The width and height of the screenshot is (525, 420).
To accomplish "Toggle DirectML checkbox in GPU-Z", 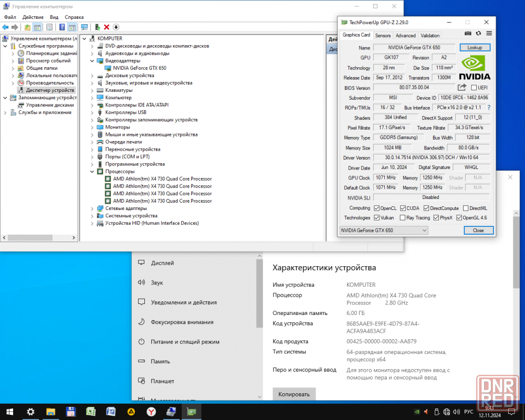I will (465, 208).
